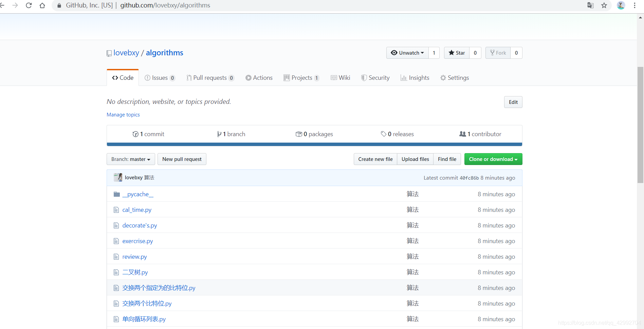
Task: Open the 1 commit link
Action: [x=148, y=134]
